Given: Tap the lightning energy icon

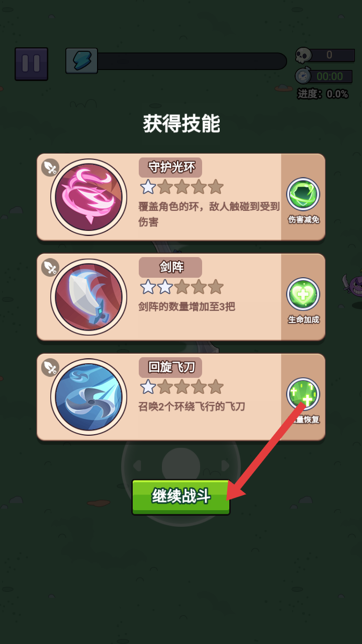Looking at the screenshot, I should coord(81,61).
